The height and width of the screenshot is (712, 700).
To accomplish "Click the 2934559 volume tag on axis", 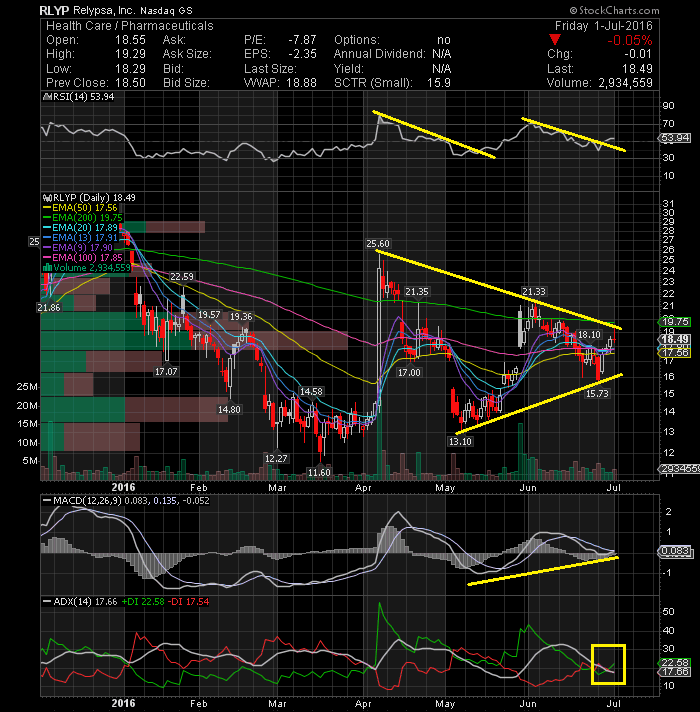I will [679, 469].
